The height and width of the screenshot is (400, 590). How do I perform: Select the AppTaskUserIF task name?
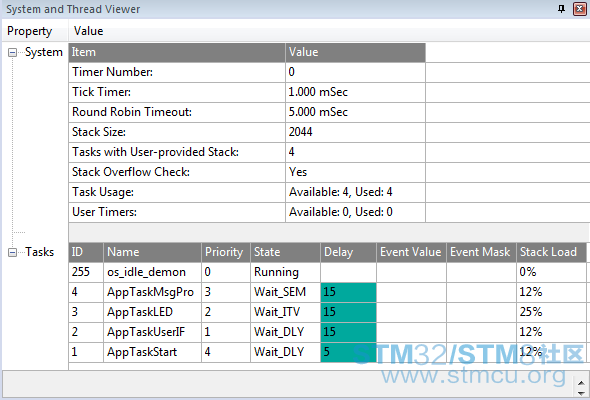[146, 332]
